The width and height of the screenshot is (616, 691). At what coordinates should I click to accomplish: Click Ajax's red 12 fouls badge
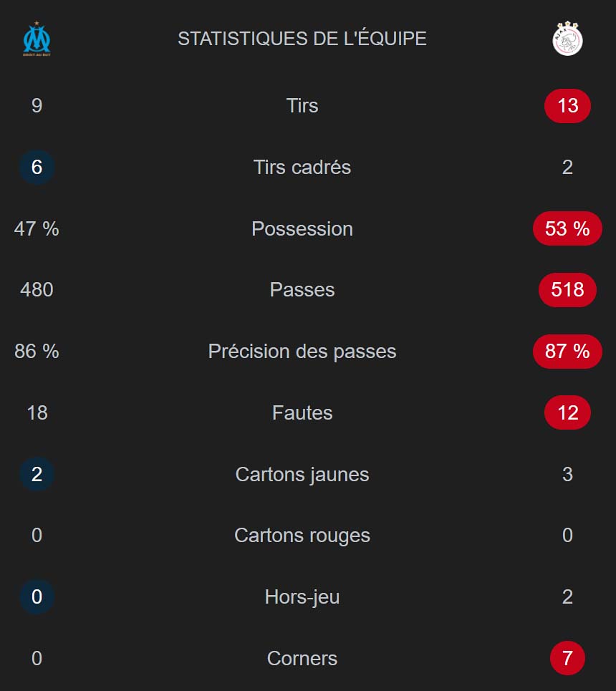567,413
